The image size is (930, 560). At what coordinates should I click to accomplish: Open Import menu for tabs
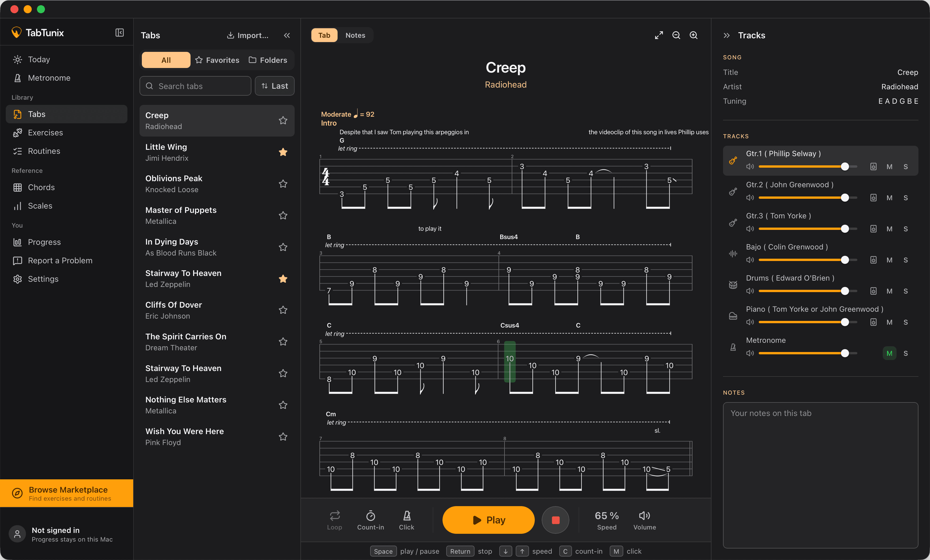point(248,35)
